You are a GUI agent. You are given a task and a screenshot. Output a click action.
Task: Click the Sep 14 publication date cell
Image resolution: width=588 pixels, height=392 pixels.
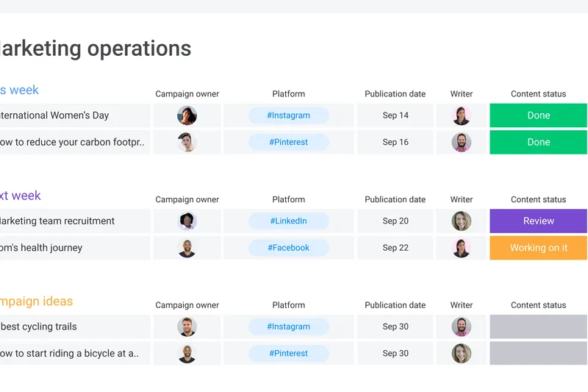click(395, 115)
